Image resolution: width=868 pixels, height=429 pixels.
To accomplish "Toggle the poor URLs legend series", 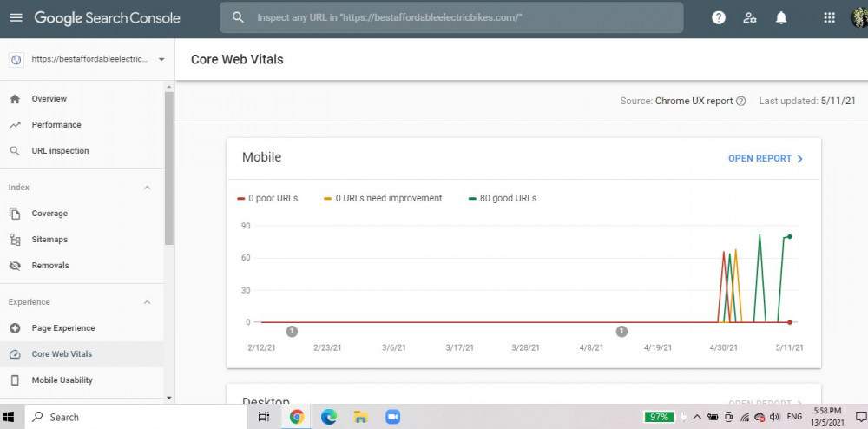I will (267, 198).
